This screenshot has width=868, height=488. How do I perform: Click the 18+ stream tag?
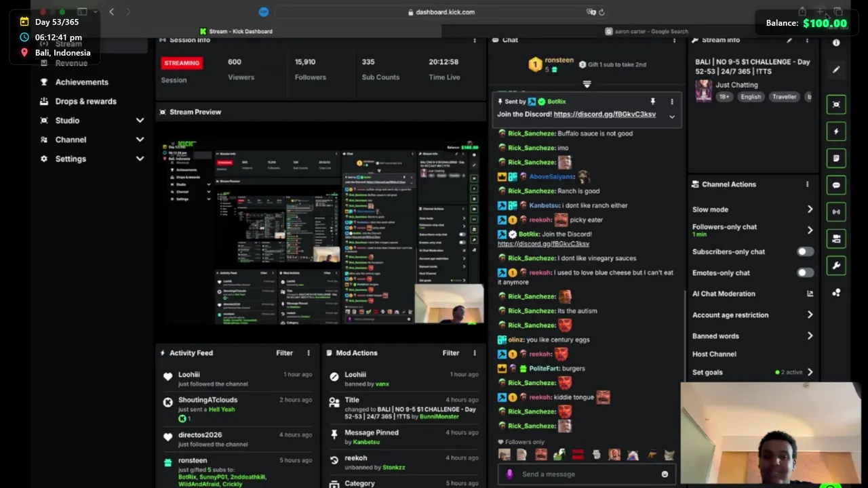pos(724,97)
